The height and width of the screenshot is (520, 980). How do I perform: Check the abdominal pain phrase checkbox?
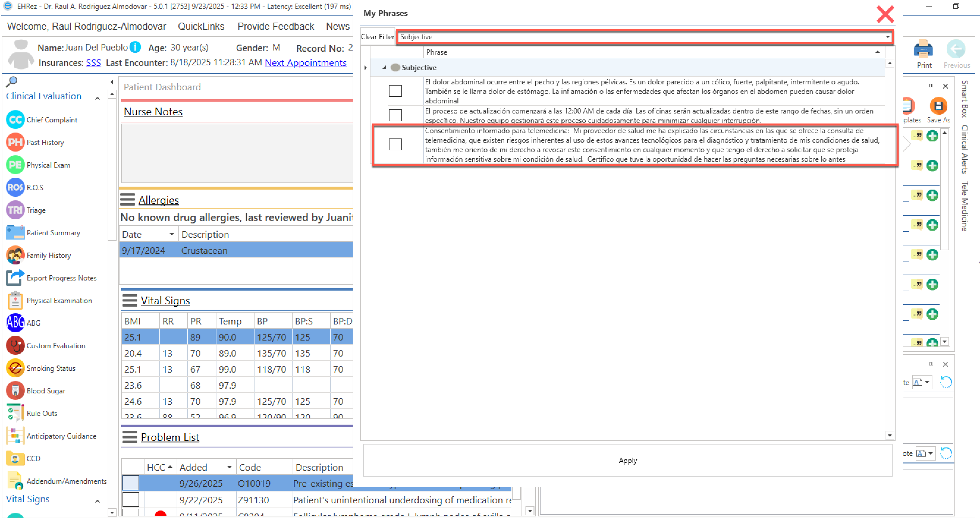coord(395,91)
